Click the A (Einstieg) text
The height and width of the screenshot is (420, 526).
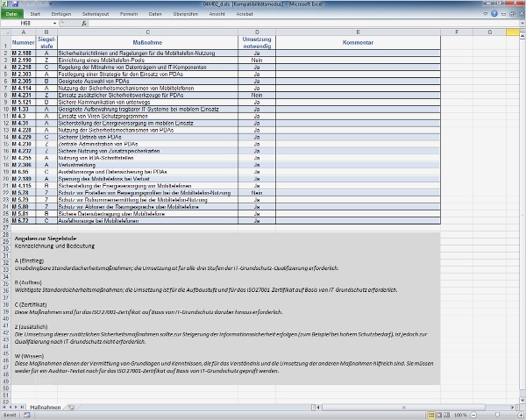click(x=29, y=260)
